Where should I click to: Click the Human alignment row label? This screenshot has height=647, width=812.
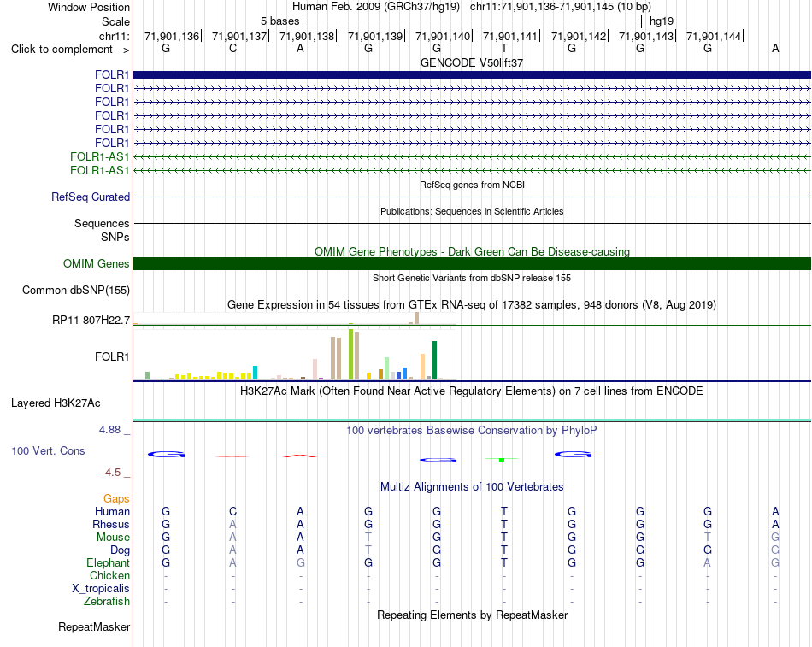coord(112,511)
